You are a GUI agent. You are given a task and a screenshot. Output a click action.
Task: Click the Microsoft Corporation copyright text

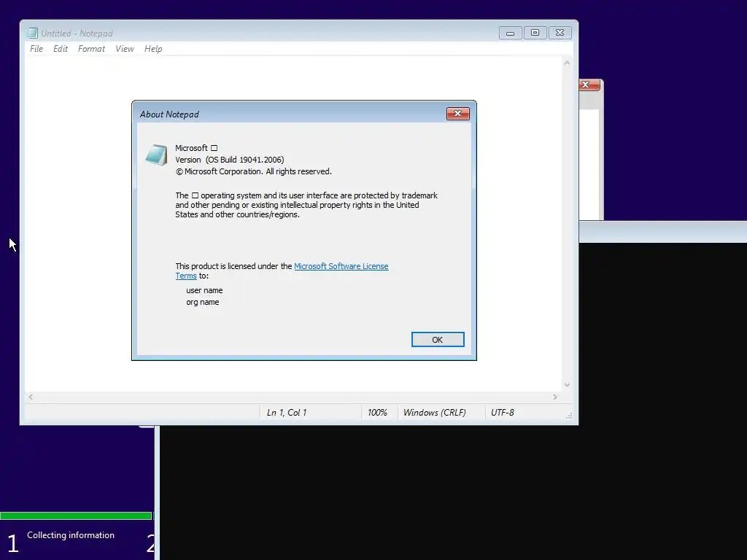(253, 171)
